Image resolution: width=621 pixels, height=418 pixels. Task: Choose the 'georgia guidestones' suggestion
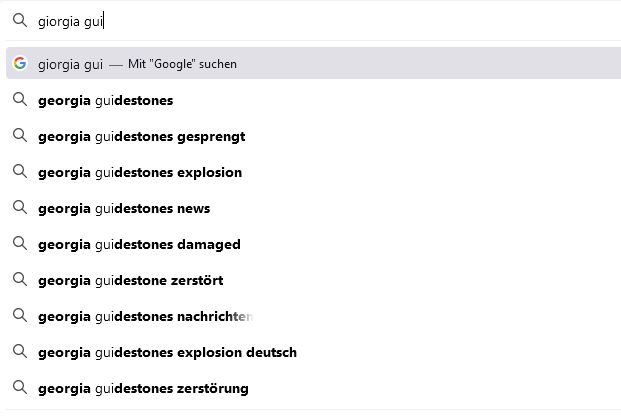coord(105,100)
